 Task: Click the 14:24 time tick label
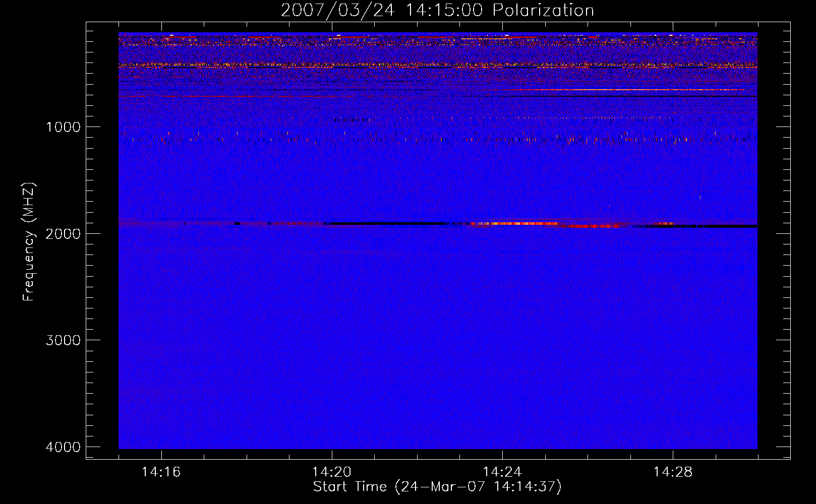coord(502,472)
